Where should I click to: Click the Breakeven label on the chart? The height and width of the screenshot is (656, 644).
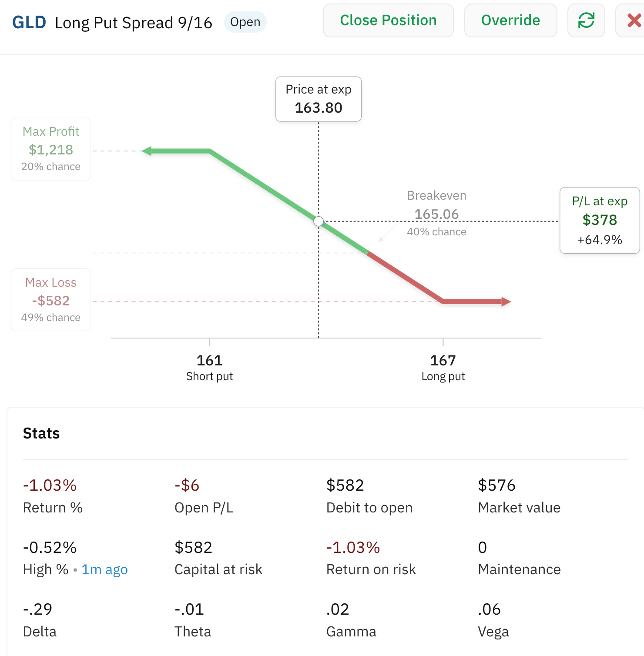[436, 195]
